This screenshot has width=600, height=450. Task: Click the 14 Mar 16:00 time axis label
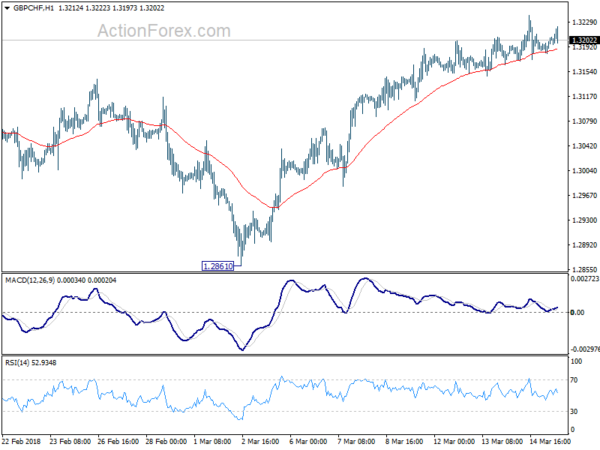[x=550, y=441]
